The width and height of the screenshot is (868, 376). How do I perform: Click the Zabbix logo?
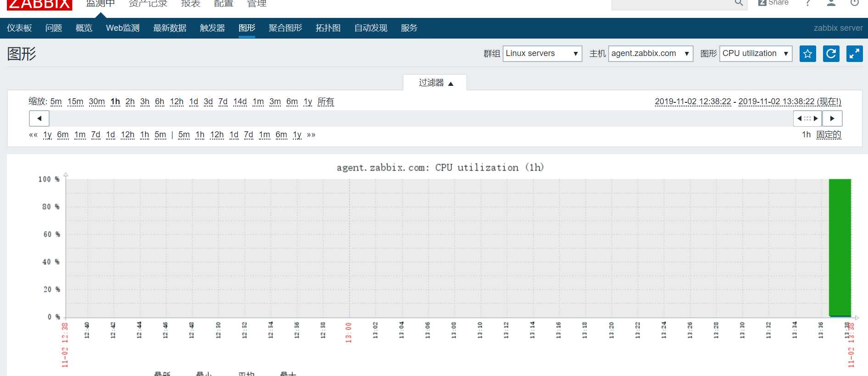[x=39, y=4]
